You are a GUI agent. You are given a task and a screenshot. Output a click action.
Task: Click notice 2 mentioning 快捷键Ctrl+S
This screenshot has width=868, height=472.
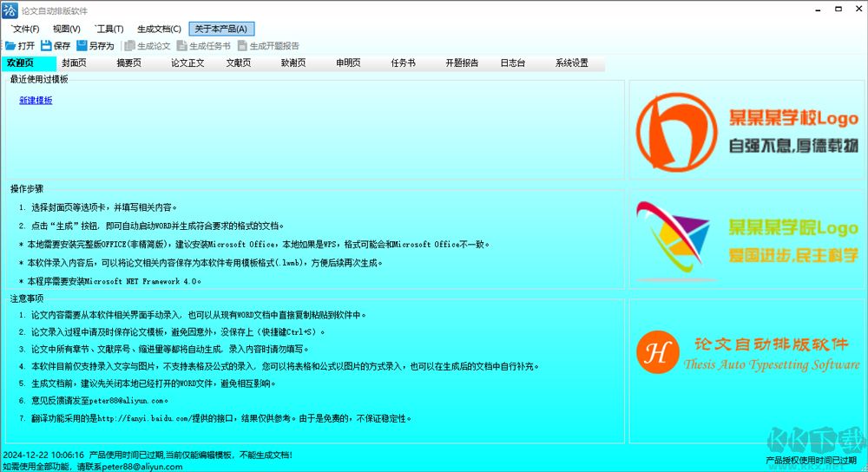click(x=172, y=332)
